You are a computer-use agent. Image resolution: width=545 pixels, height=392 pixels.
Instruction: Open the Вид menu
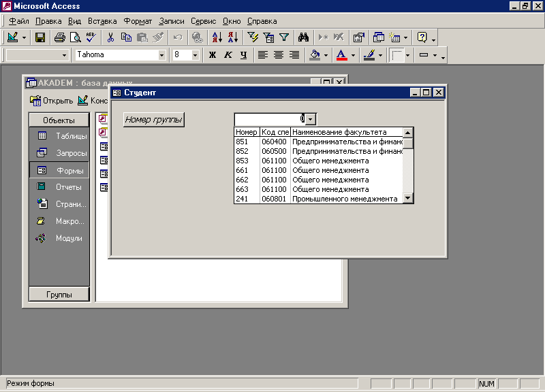(x=74, y=21)
